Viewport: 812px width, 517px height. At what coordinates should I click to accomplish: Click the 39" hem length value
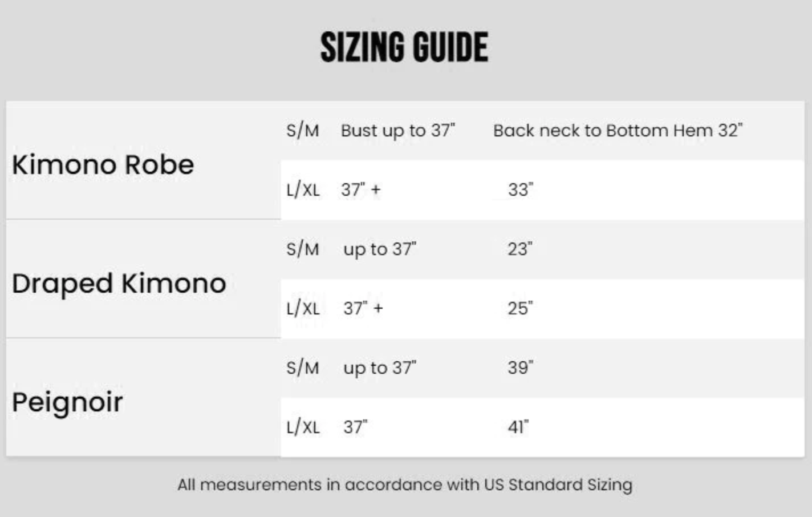(520, 368)
